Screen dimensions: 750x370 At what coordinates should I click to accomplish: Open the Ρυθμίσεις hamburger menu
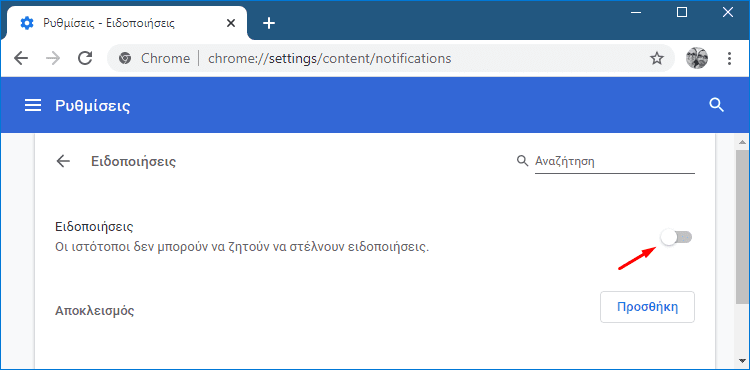point(33,105)
